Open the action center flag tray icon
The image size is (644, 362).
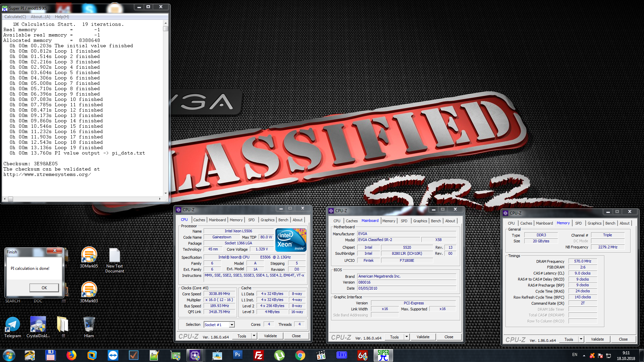600,355
